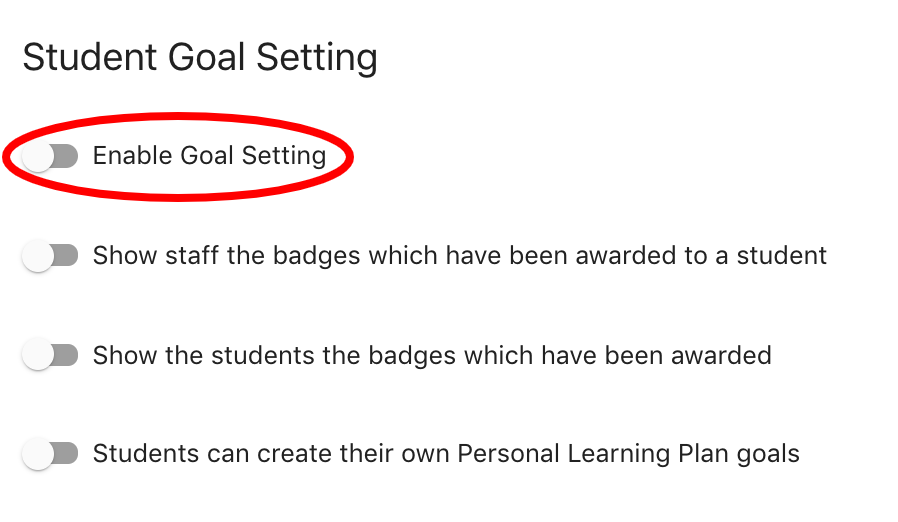The width and height of the screenshot is (898, 522).
Task: Click the 'Students can create their own' label
Action: click(x=272, y=455)
